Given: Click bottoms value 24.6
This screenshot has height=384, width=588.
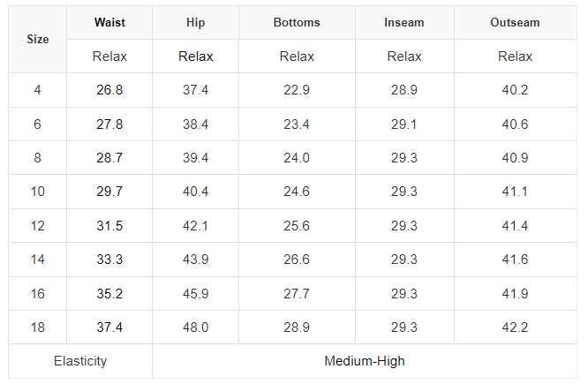Looking at the screenshot, I should 297,192.
